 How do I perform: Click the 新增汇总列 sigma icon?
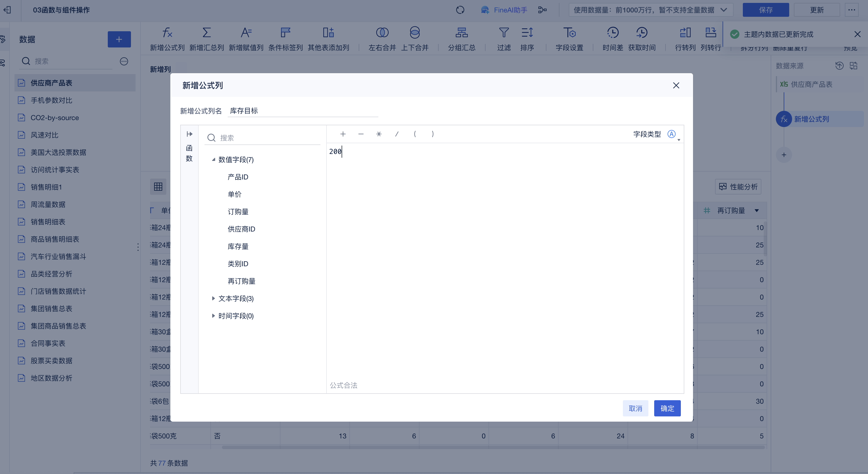[207, 33]
